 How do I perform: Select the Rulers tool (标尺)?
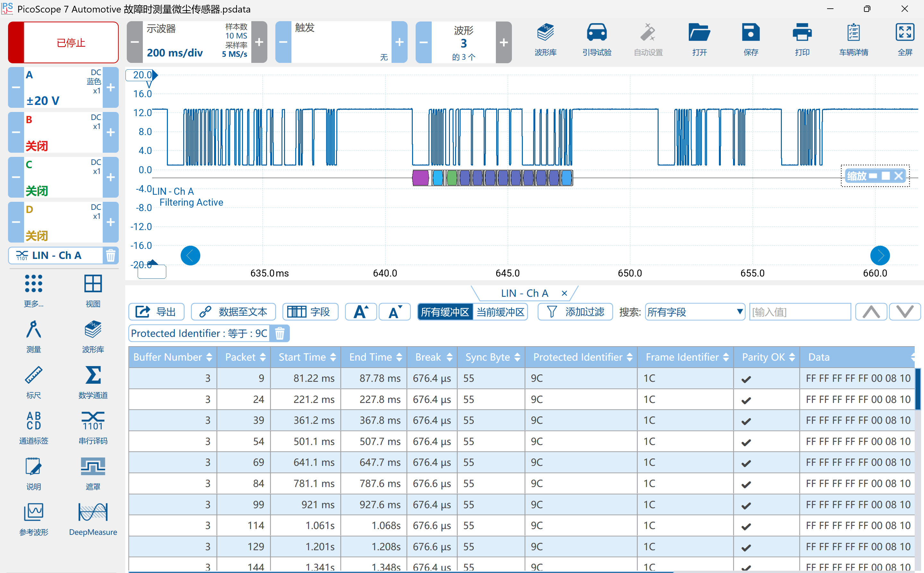pos(34,382)
